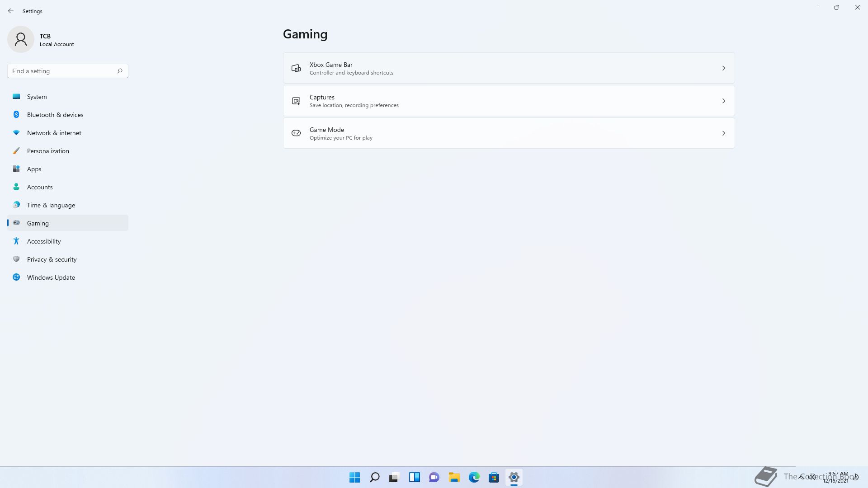The image size is (868, 488).
Task: Click the Game Mode controller icon
Action: [296, 133]
